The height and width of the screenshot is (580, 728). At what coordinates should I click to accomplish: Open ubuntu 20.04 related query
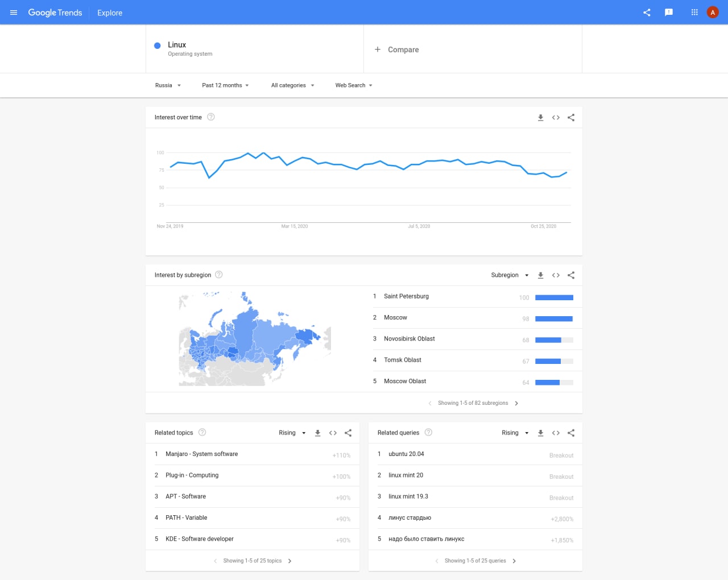475,454
